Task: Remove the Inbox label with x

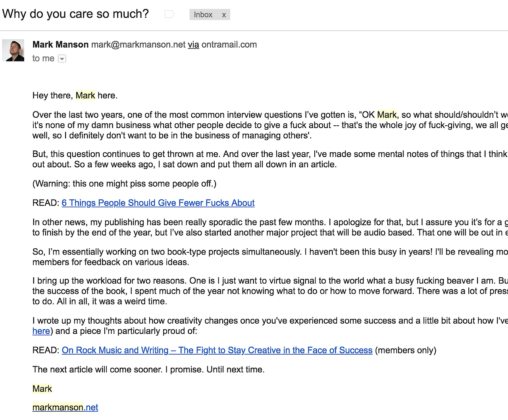Action: [x=224, y=15]
